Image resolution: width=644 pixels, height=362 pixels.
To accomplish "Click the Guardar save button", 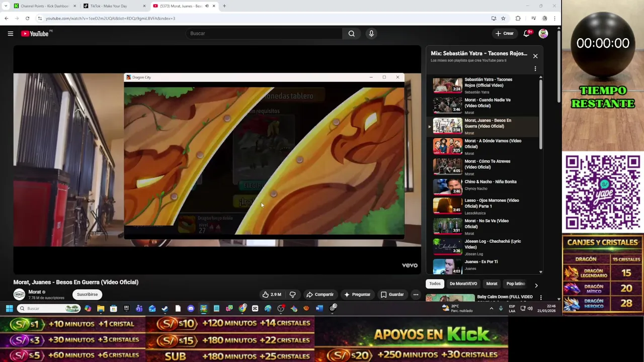I will (392, 295).
